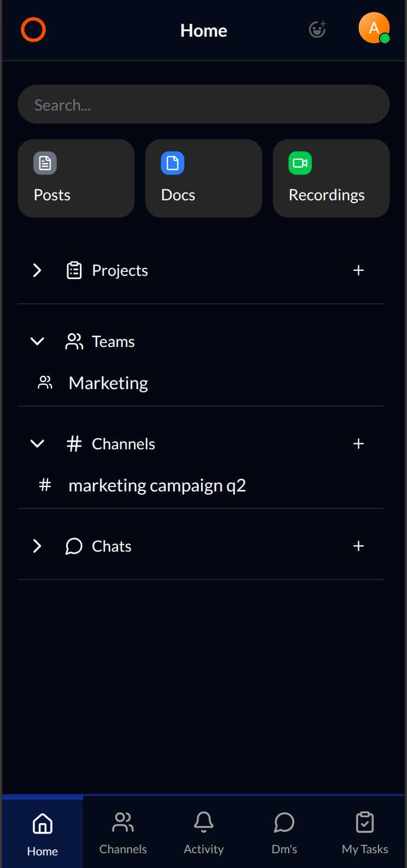Image resolution: width=407 pixels, height=868 pixels.
Task: Expand the Projects section
Action: pyautogui.click(x=37, y=270)
